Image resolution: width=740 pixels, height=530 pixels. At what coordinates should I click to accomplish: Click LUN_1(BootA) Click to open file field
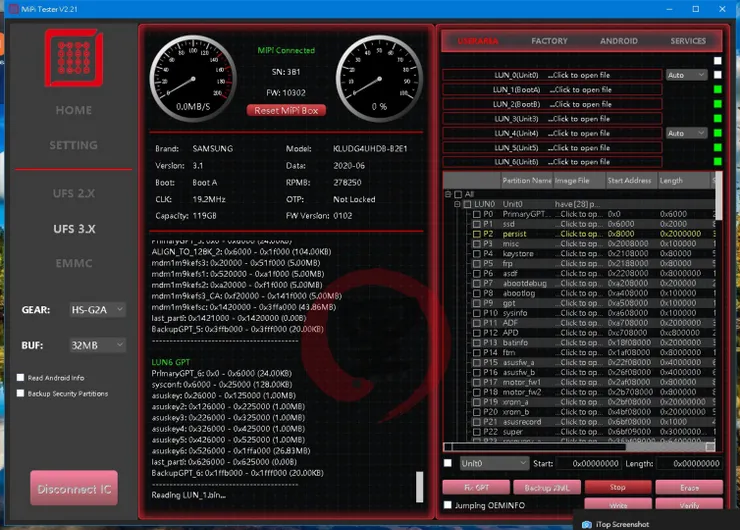pyautogui.click(x=552, y=89)
